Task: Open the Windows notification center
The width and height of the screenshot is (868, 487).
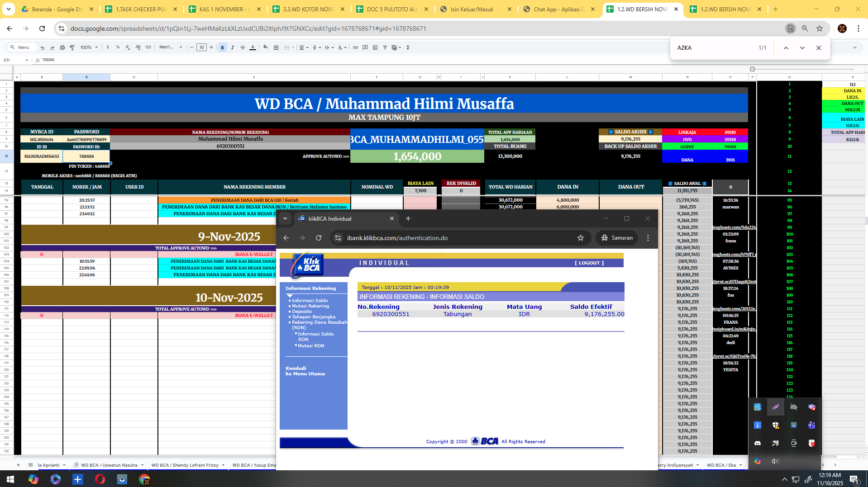Action: pos(854,479)
